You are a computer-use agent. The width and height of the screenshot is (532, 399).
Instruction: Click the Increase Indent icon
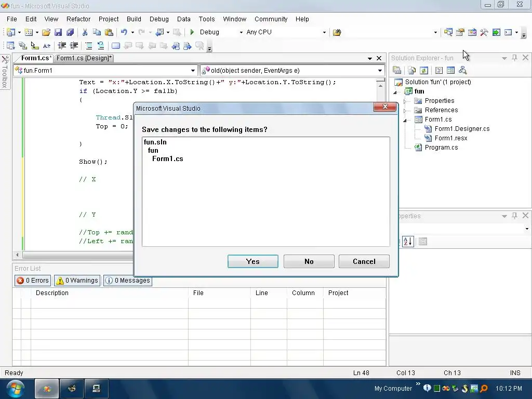point(74,46)
